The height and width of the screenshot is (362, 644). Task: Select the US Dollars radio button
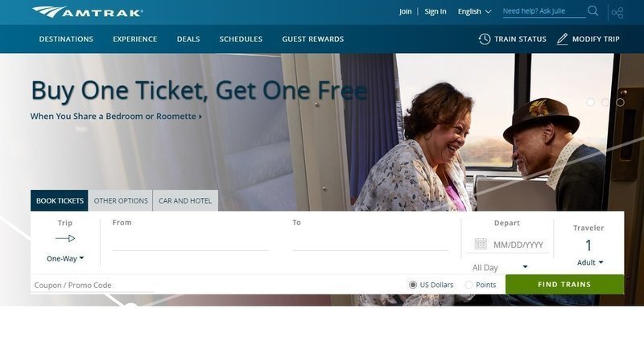413,285
